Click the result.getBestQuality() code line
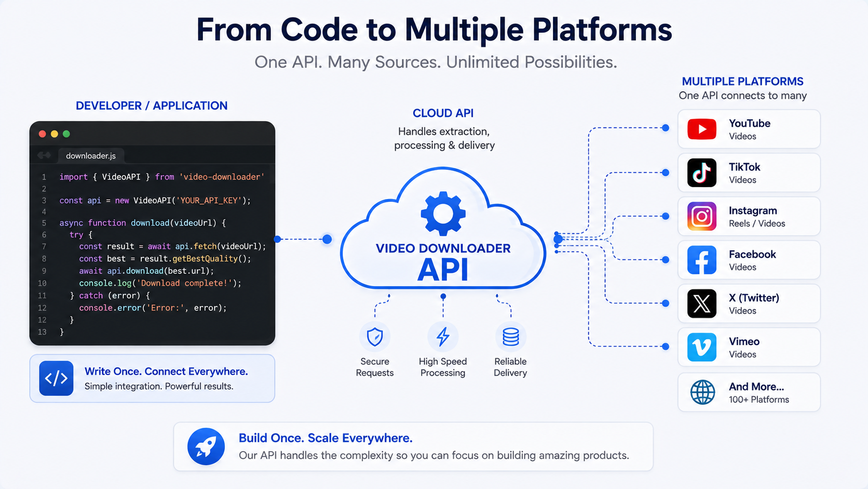Viewport: 868px width, 489px height. point(165,258)
